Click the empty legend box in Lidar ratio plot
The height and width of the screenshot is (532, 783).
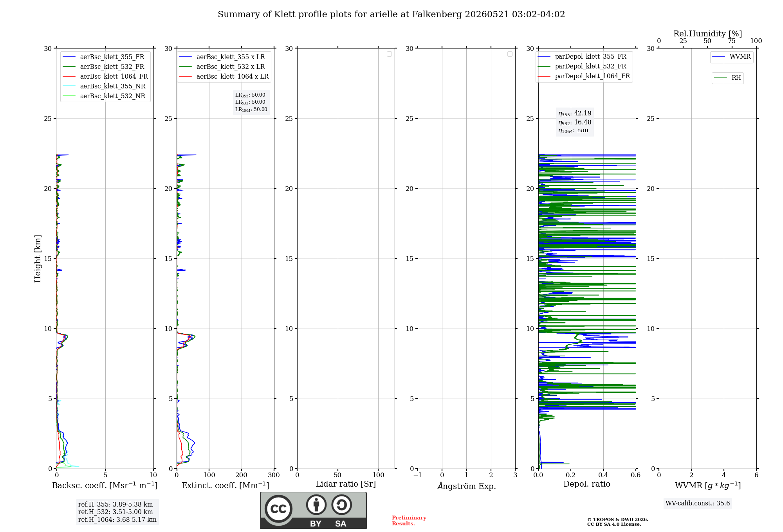389,54
